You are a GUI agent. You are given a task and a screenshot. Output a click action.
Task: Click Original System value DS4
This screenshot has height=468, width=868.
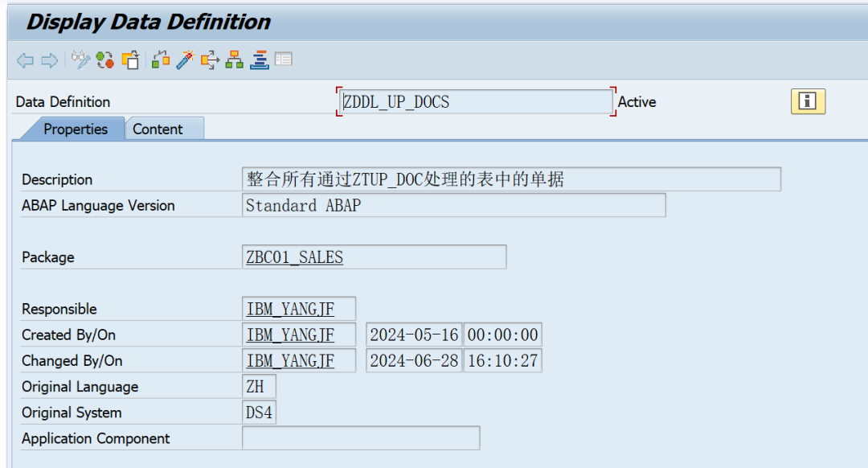(259, 413)
